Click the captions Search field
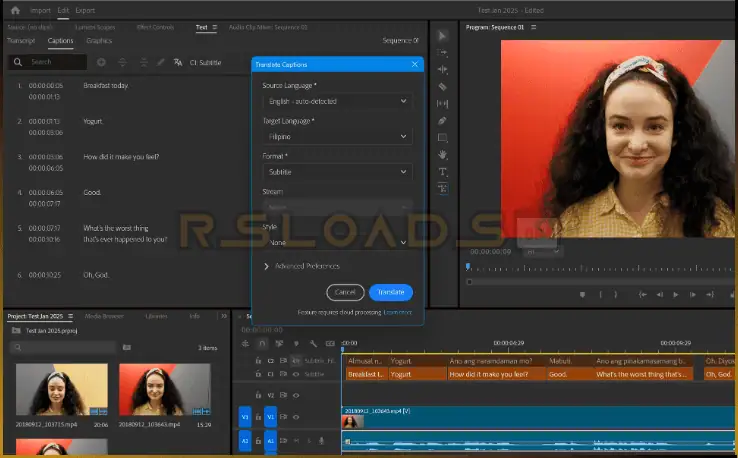738x458 pixels. click(48, 62)
